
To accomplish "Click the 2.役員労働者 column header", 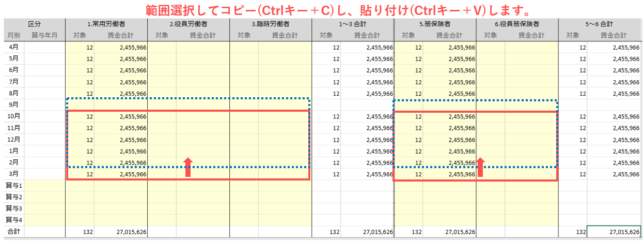I will 188,24.
